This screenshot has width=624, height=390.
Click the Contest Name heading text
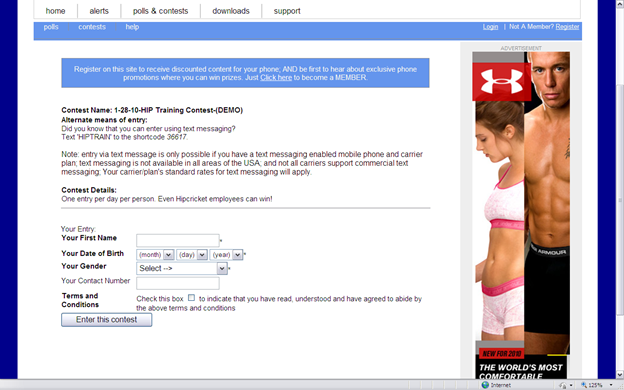tap(152, 110)
